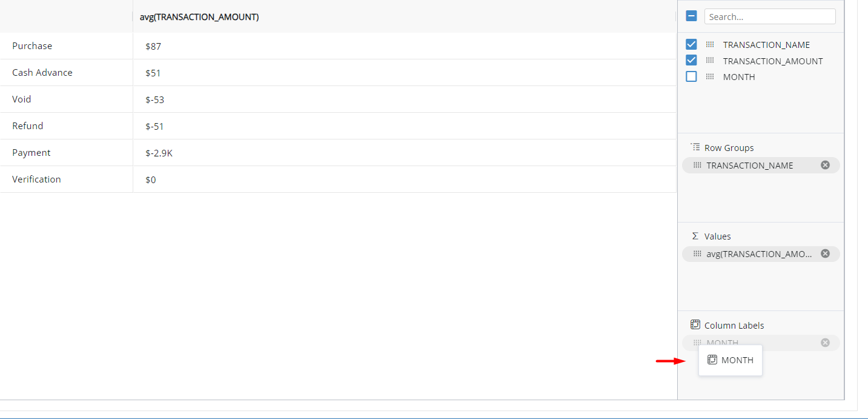The image size is (868, 419).
Task: Click the avg(TRANSACTION_AMO... chip in Values
Action: [761, 253]
